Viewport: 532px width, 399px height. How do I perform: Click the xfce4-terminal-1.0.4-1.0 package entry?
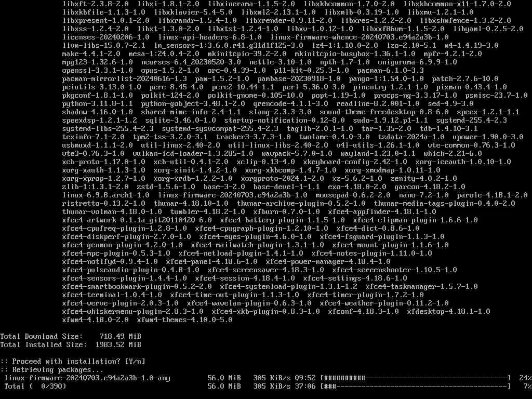tap(112, 295)
